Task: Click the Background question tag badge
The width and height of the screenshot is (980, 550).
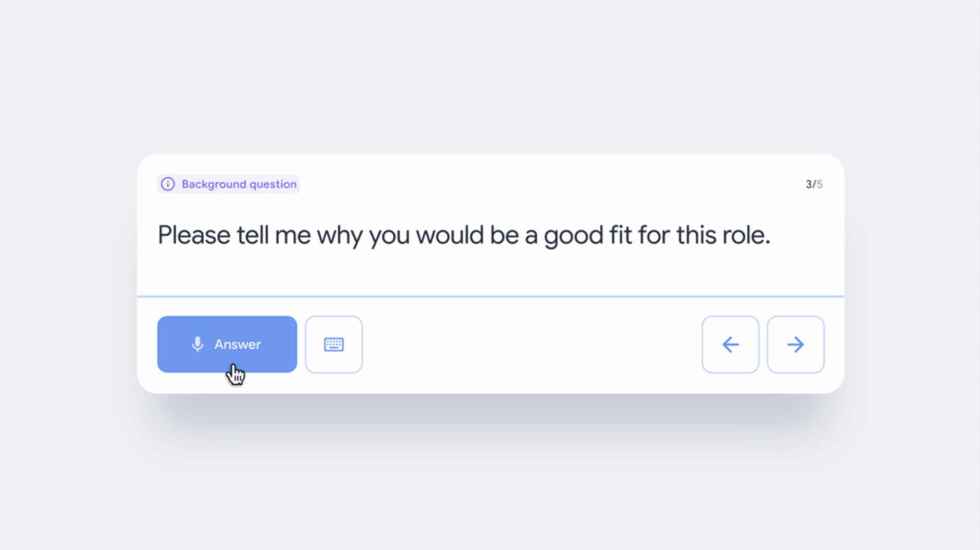Action: (228, 184)
